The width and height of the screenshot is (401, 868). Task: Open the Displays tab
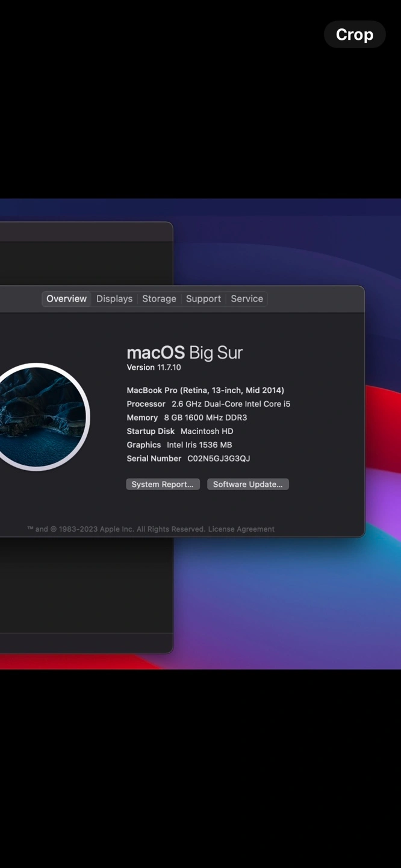tap(114, 298)
